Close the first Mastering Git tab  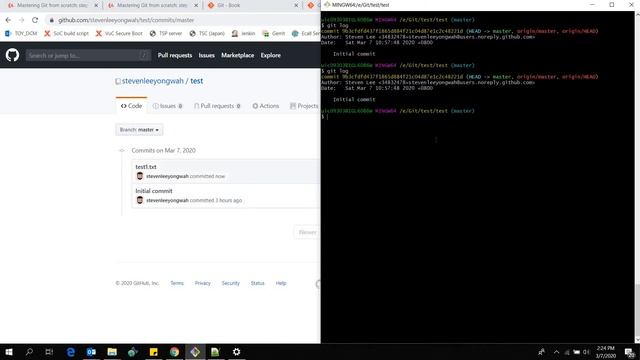coord(96,6)
